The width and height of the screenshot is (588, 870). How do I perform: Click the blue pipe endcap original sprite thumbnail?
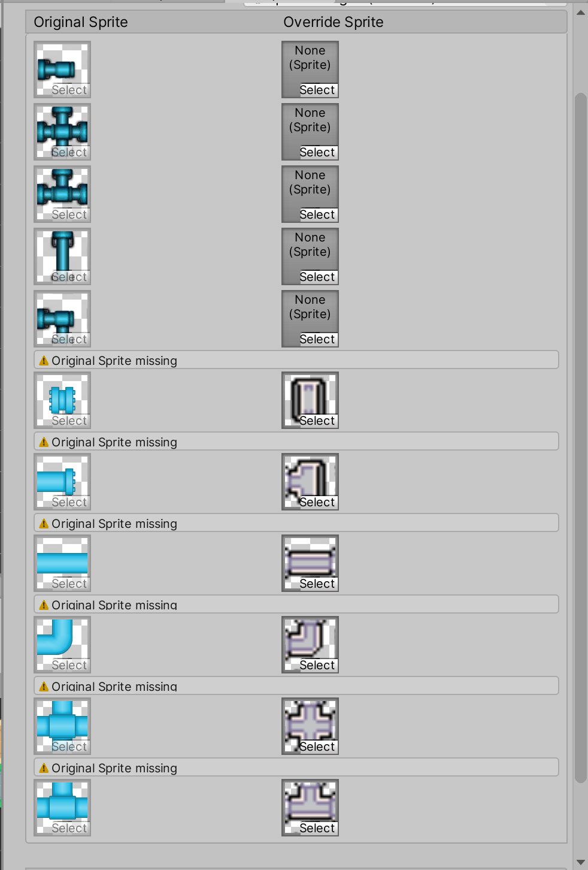click(x=62, y=65)
